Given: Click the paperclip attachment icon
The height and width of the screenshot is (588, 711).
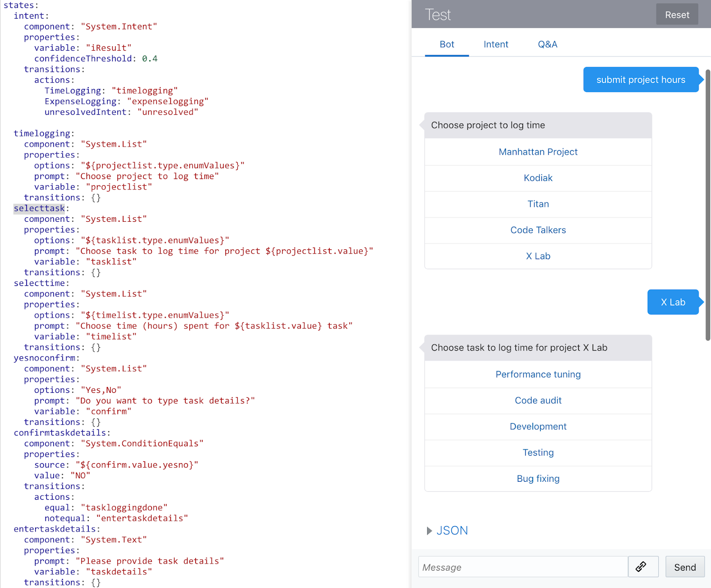Looking at the screenshot, I should [x=643, y=567].
